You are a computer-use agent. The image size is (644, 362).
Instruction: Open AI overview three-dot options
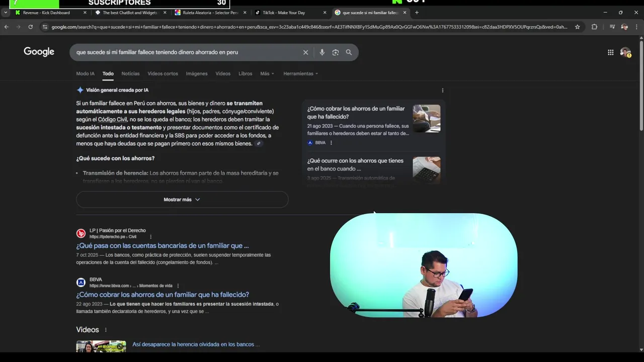click(443, 90)
